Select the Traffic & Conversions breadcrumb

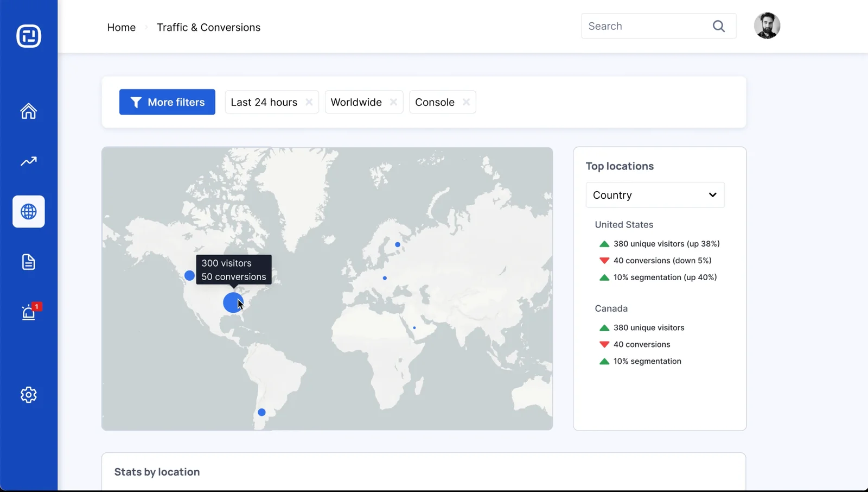(x=208, y=27)
